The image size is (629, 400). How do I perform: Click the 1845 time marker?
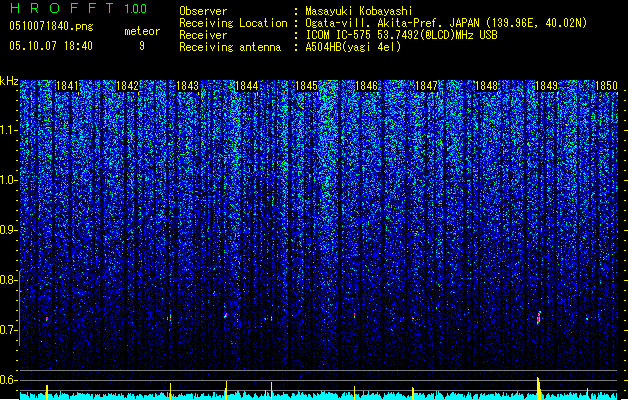(x=306, y=86)
